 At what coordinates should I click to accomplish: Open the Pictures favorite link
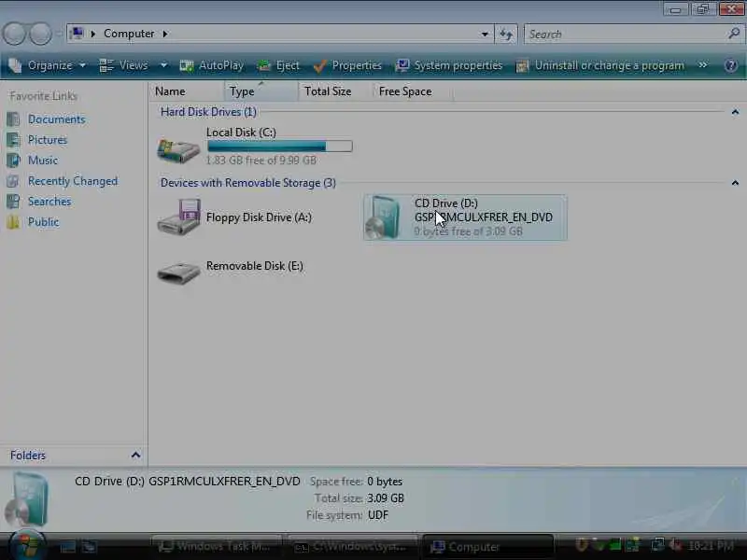[x=48, y=139]
